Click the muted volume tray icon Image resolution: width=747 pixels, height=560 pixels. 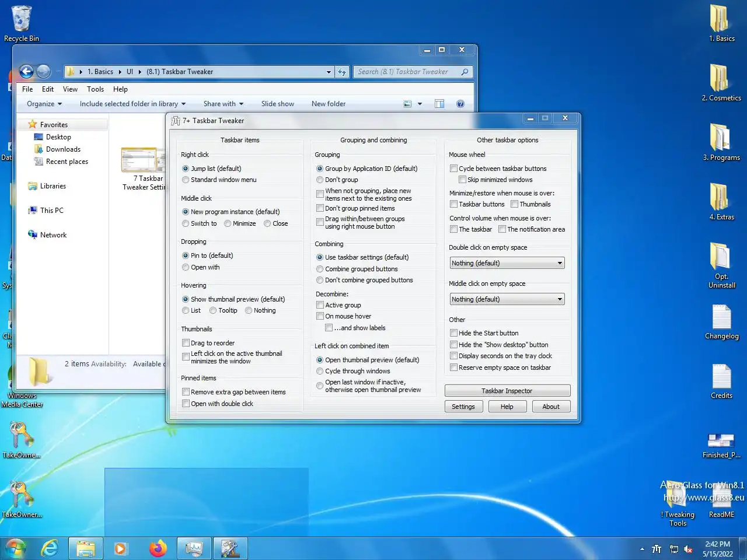[689, 549]
